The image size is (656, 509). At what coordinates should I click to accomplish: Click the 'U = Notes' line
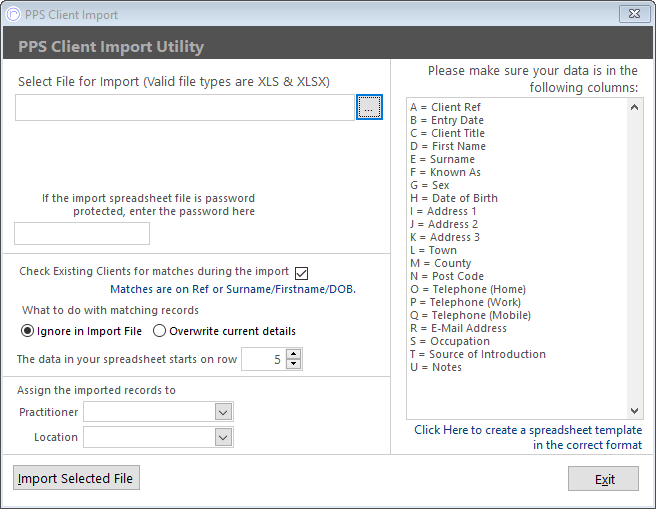tap(436, 367)
